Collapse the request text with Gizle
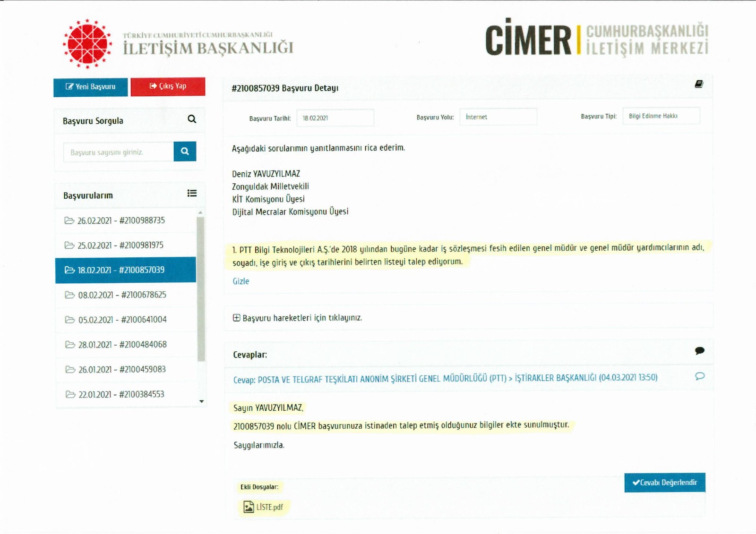Viewport: 756px width, 534px height. [241, 281]
